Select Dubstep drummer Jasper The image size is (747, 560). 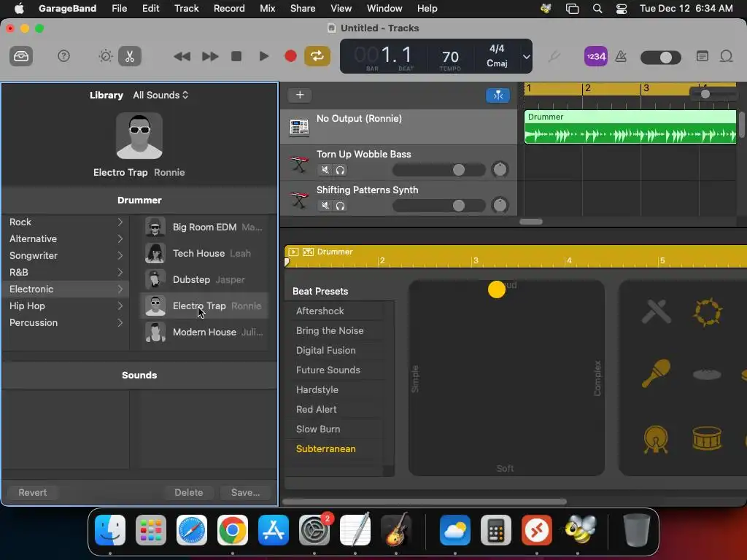204,279
